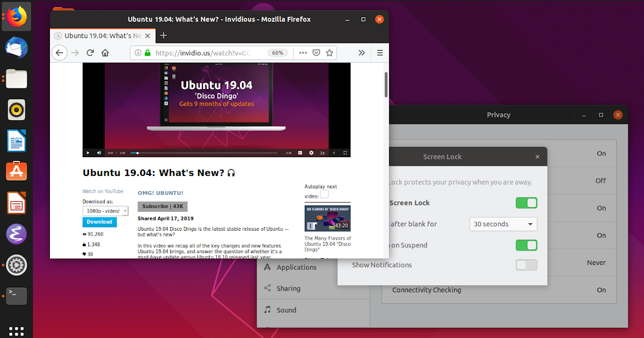The image size is (644, 338).
Task: Go back one page in Firefox
Action: (60, 53)
